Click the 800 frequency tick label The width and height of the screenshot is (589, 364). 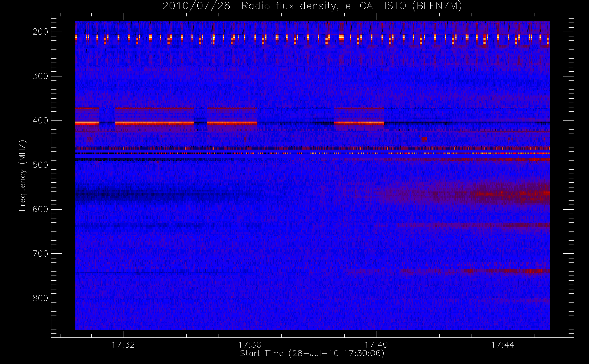(x=40, y=298)
